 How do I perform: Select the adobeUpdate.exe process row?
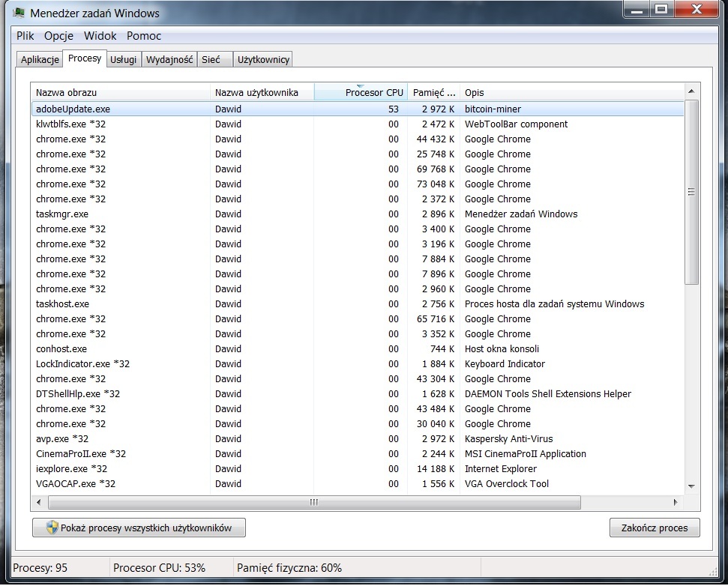pos(358,109)
